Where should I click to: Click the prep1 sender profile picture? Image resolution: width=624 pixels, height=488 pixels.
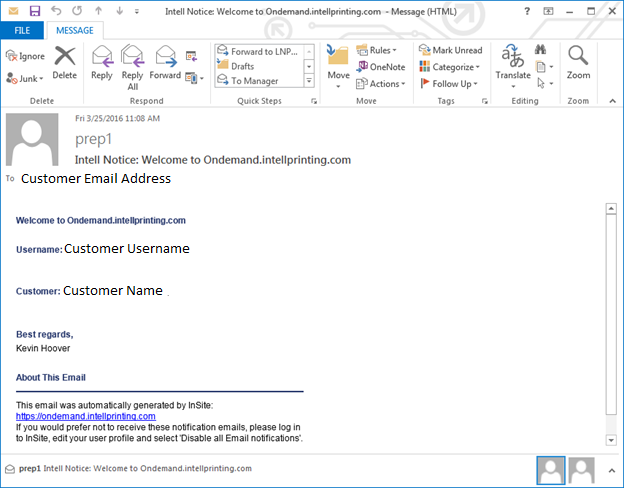click(x=38, y=139)
